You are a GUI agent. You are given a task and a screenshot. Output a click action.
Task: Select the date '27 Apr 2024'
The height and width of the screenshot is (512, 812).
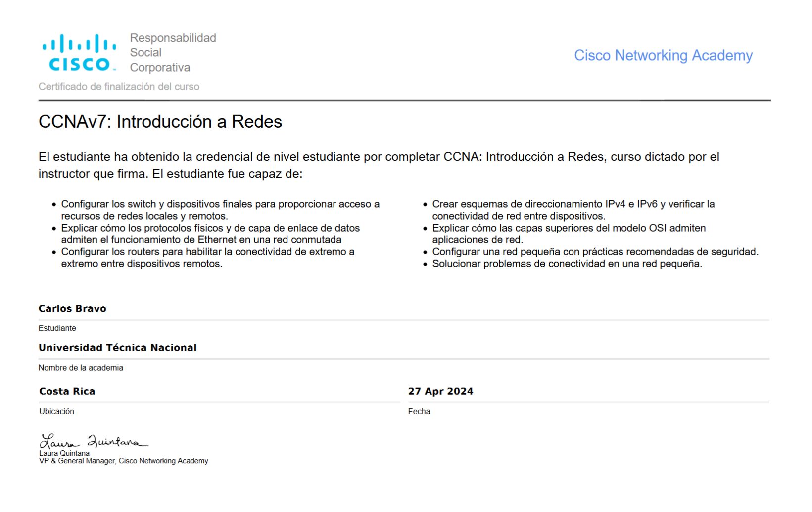440,391
